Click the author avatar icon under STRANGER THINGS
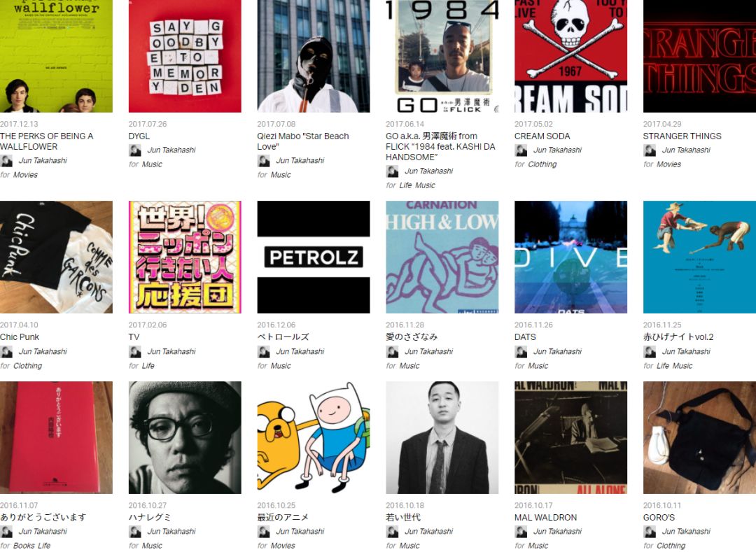The height and width of the screenshot is (552, 756). pos(650,150)
